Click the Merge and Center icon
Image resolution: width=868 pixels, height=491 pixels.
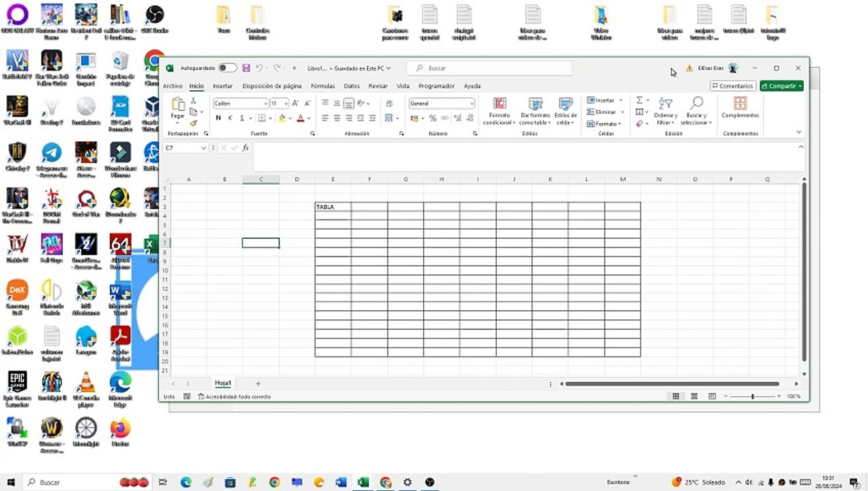389,118
